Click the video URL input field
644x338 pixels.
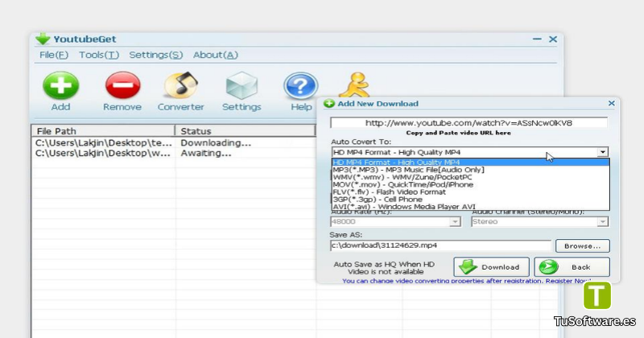[469, 123]
